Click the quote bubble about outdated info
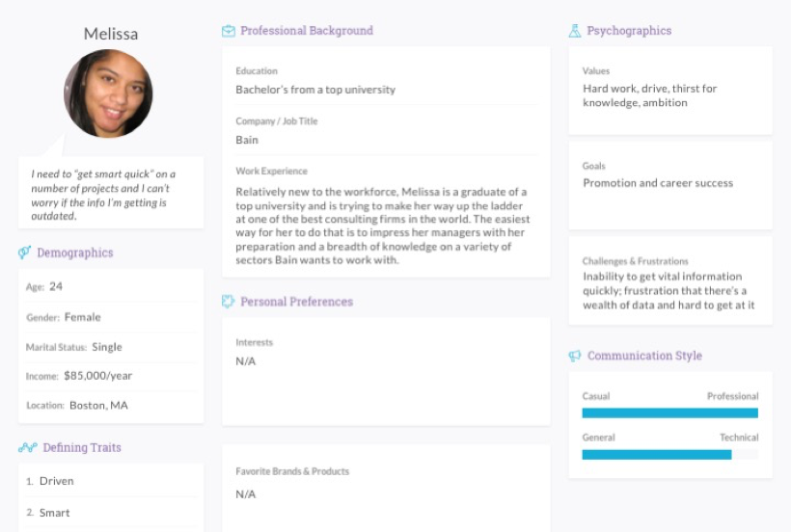Viewport: 791px width, 532px height. click(110, 195)
